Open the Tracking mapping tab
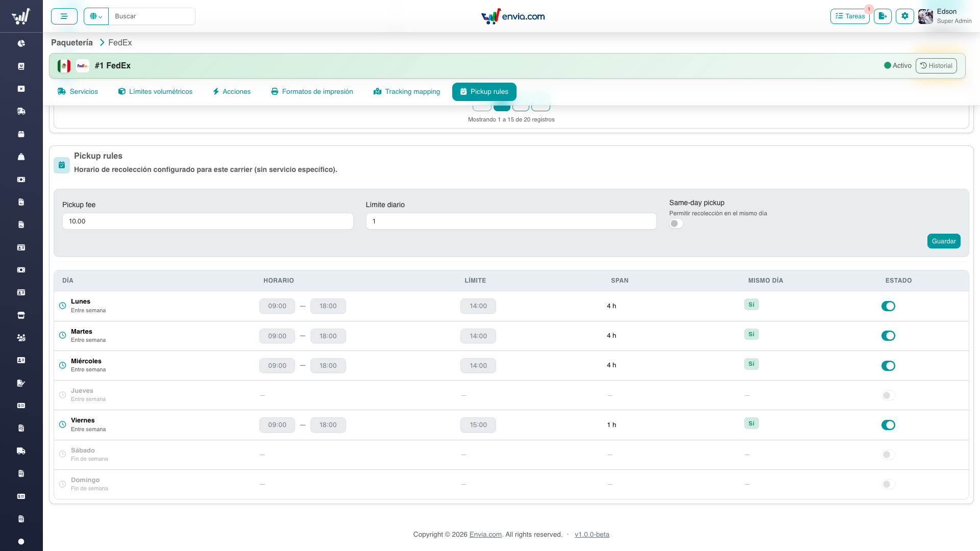The width and height of the screenshot is (980, 551). coord(407,92)
